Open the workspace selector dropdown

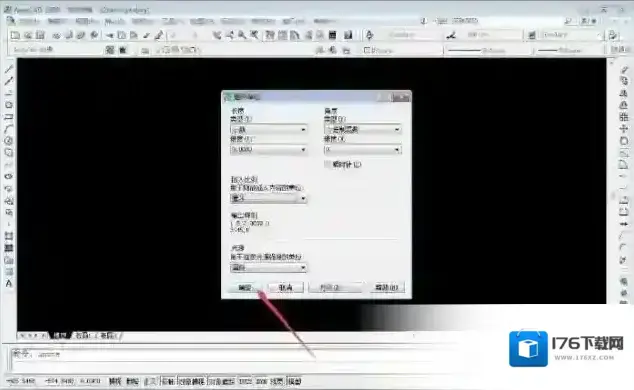pyautogui.click(x=55, y=50)
